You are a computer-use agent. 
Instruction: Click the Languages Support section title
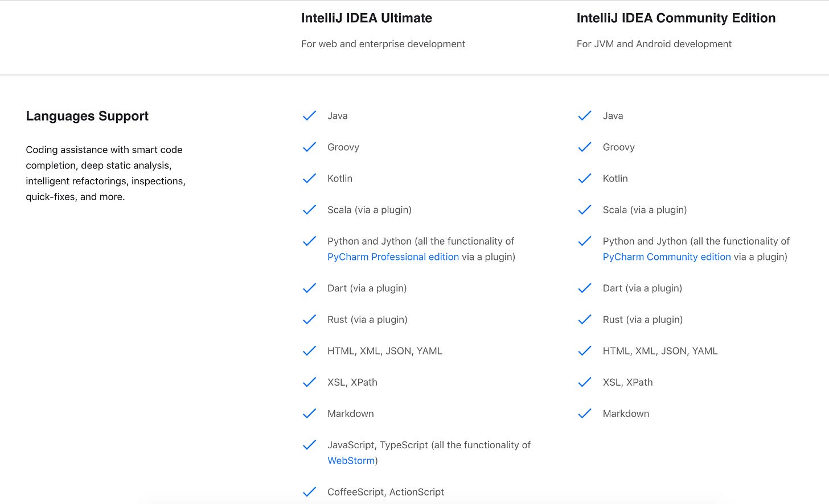[x=87, y=116]
